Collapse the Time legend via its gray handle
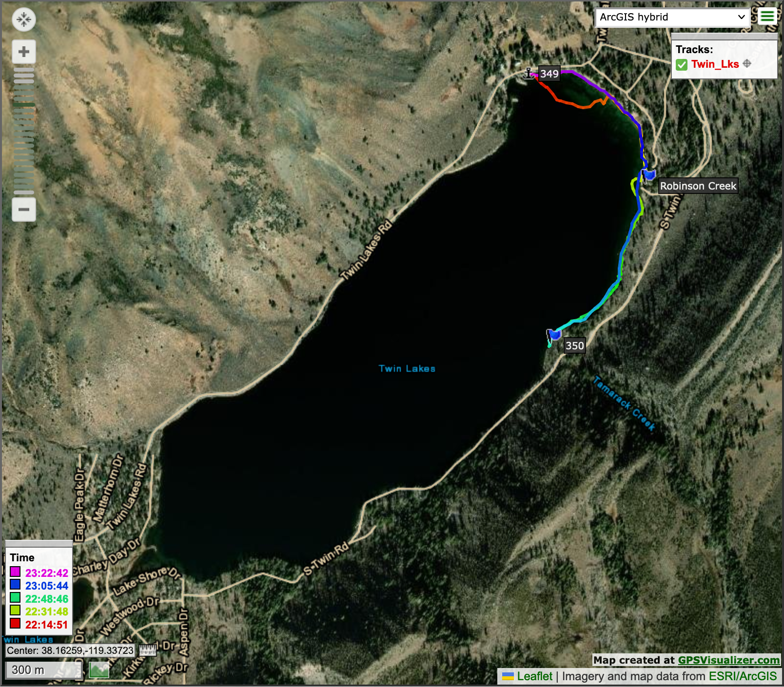 coord(39,543)
